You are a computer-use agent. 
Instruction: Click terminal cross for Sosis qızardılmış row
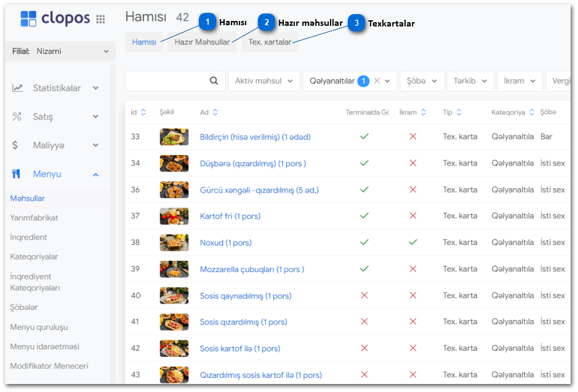coord(364,322)
